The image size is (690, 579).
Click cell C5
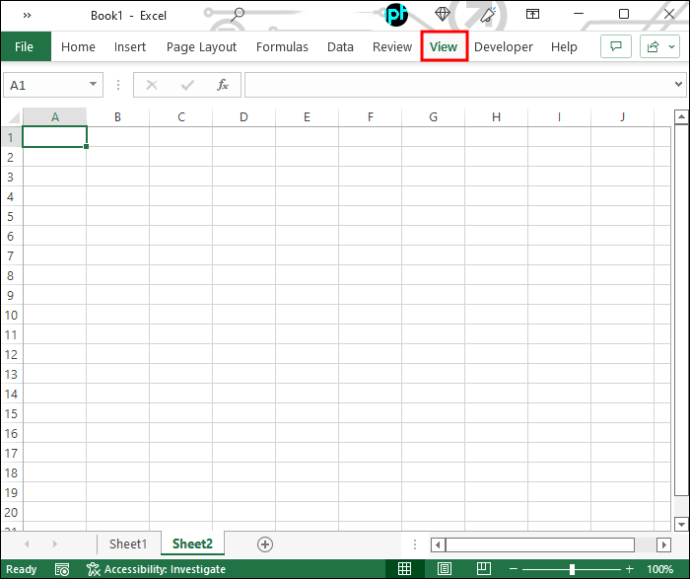(x=181, y=216)
